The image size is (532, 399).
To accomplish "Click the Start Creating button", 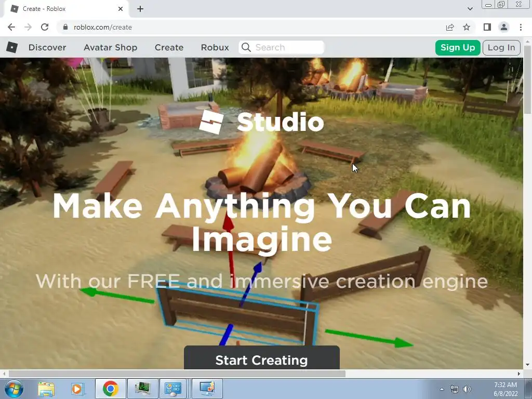I will (x=262, y=358).
